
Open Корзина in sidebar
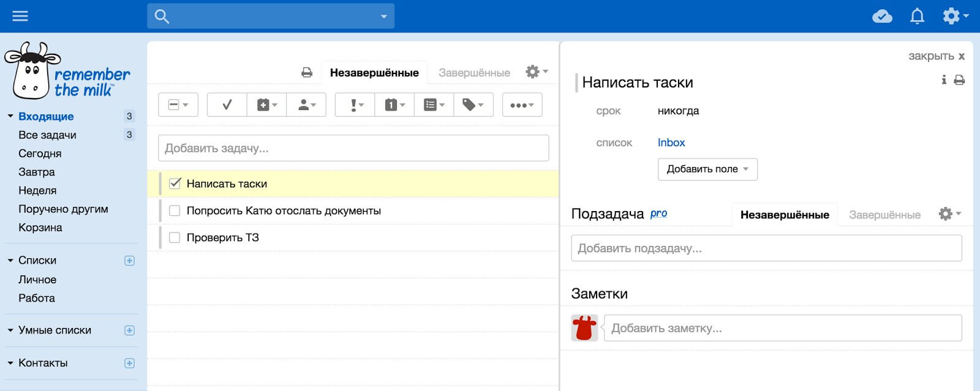pyautogui.click(x=40, y=228)
